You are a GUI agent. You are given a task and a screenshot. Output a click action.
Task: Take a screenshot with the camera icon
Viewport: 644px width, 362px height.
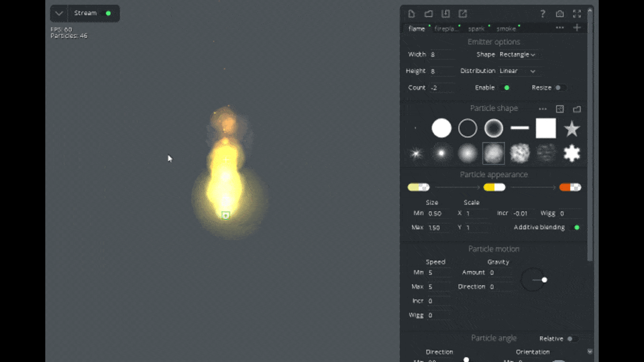tap(559, 14)
